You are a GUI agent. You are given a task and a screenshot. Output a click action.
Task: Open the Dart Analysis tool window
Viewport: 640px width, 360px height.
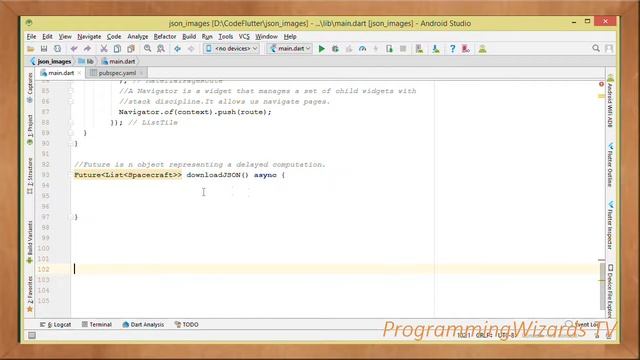pos(143,324)
